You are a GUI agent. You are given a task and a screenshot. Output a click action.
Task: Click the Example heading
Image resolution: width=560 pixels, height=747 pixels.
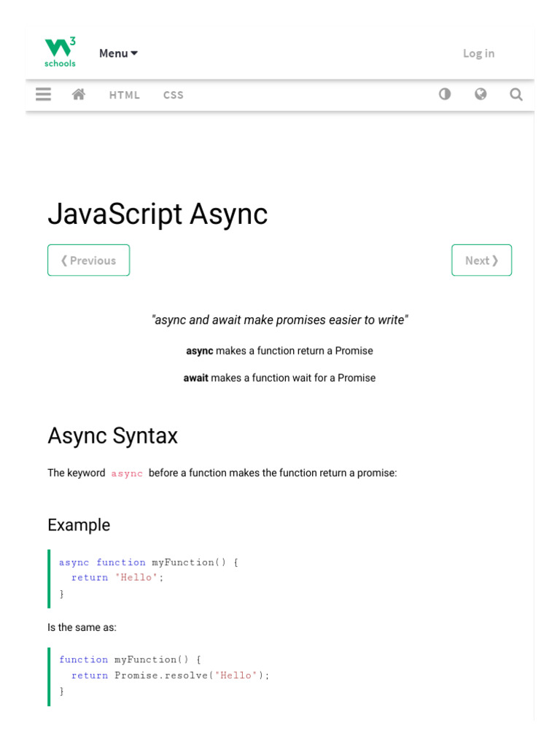tap(79, 525)
